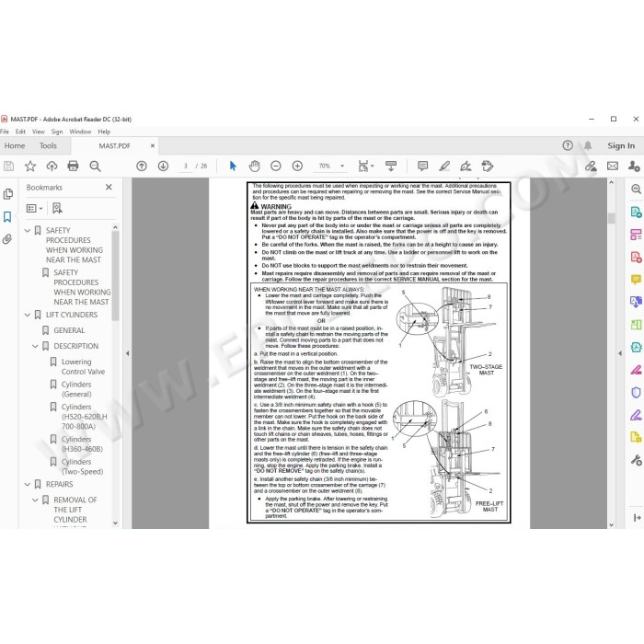The image size is (644, 644).
Task: Open the Help question mark icon
Action: (568, 145)
